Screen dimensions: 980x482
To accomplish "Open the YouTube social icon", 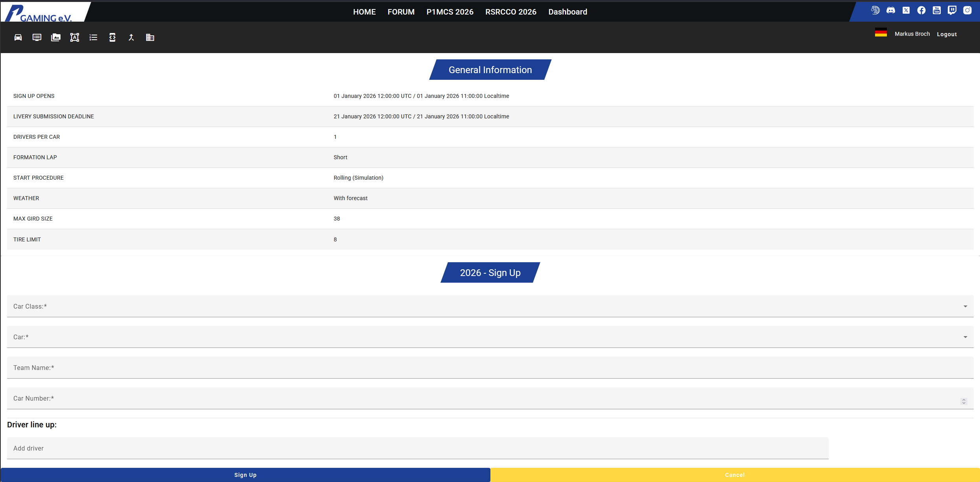I will (x=937, y=10).
